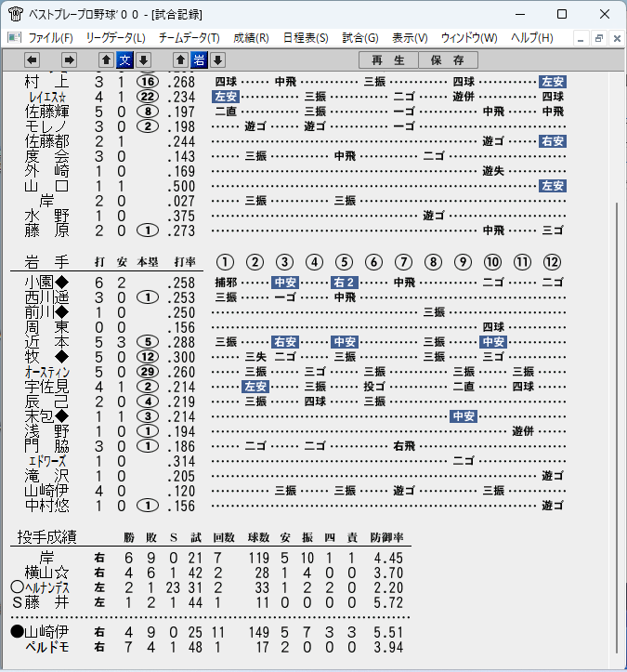
Task: Click 左安 highlighted result in 宇佐見 row
Action: [255, 387]
